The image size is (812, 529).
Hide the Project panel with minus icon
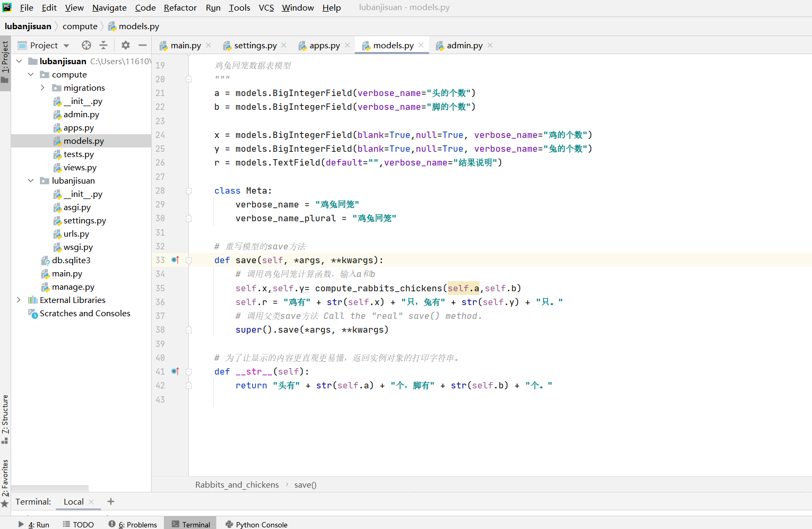143,45
